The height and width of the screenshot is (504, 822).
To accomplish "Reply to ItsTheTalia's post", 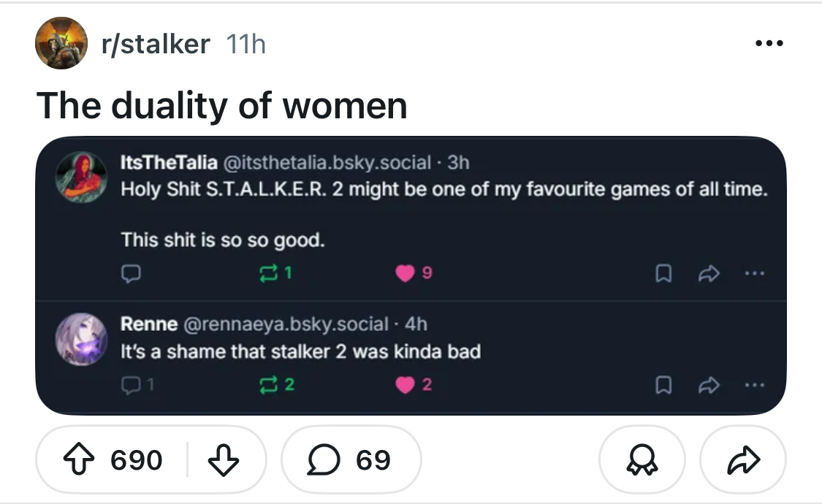I will pos(131,274).
